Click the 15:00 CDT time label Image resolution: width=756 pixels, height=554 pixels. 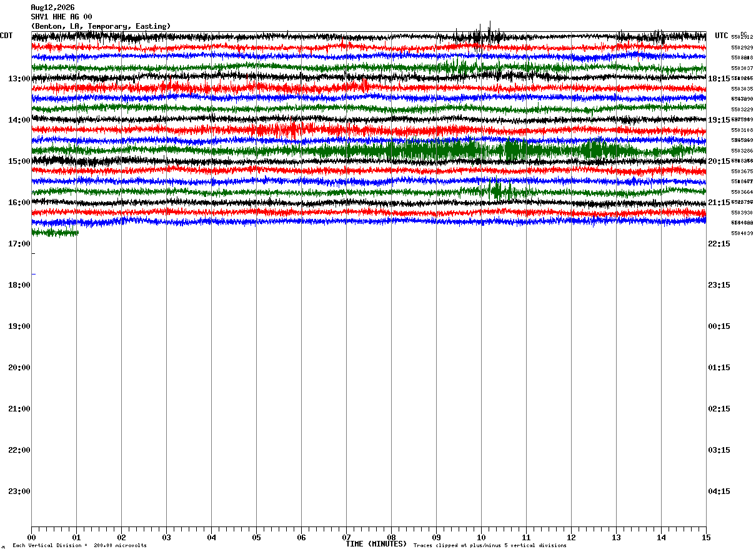point(19,161)
